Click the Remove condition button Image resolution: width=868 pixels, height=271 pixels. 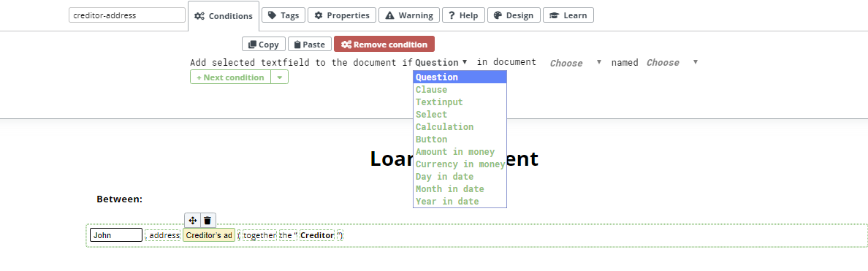(x=384, y=45)
